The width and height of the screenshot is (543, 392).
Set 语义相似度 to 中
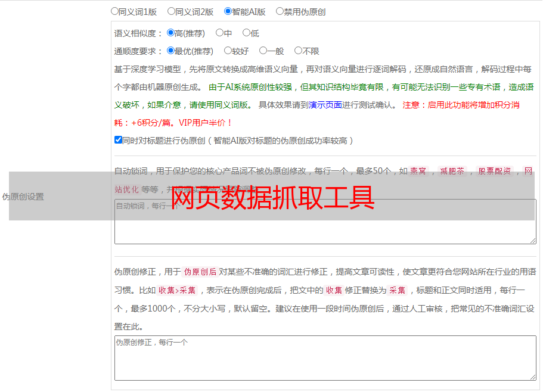[x=219, y=33]
